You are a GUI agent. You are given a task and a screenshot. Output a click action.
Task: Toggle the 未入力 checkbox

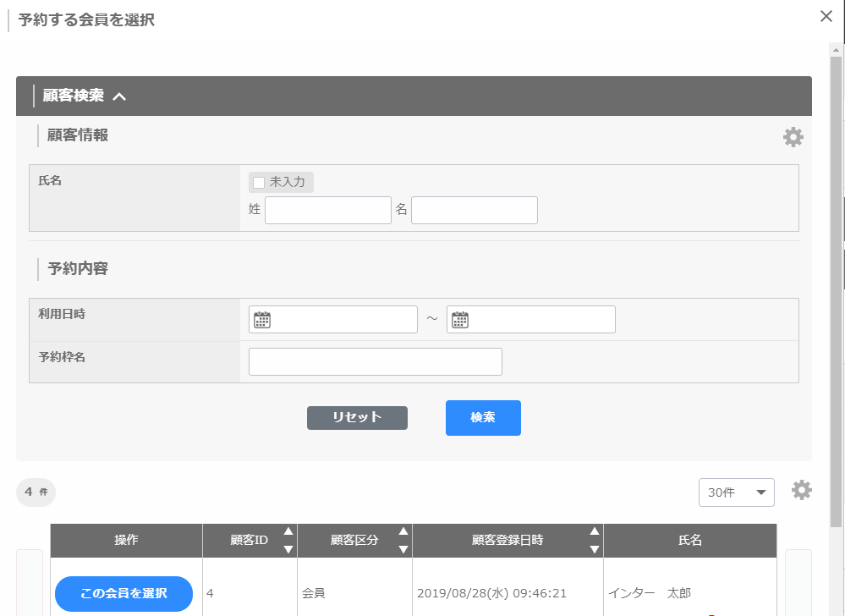tap(259, 182)
